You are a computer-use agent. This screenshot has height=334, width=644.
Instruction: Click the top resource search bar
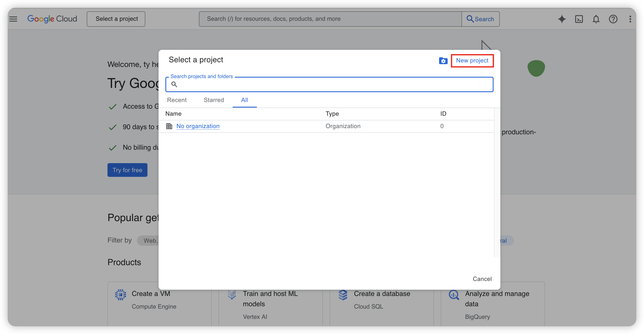click(x=330, y=19)
